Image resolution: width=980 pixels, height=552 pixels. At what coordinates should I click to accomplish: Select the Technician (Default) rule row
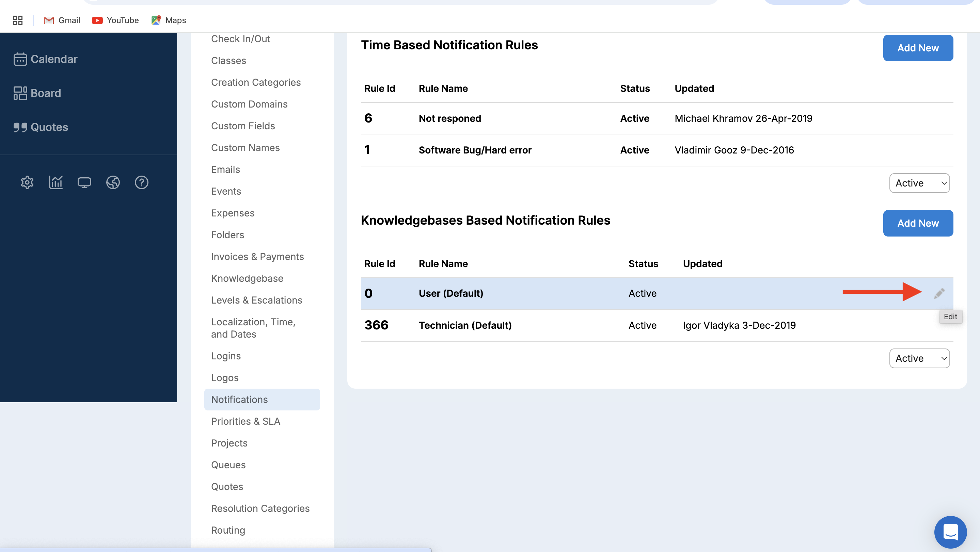465,325
